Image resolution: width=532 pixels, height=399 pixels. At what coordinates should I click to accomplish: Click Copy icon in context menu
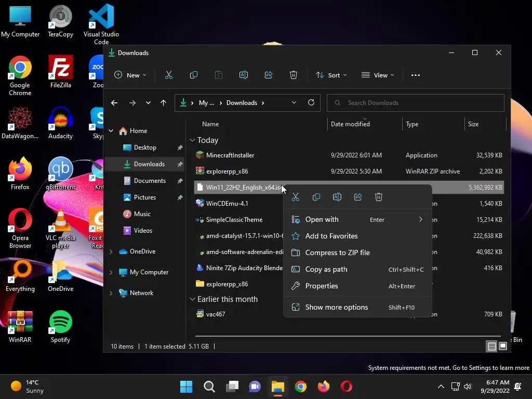point(316,197)
